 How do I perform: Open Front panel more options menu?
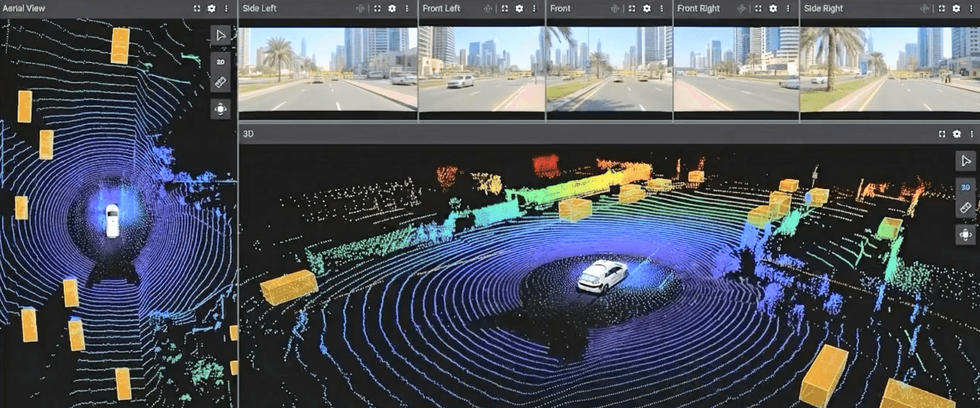[661, 9]
